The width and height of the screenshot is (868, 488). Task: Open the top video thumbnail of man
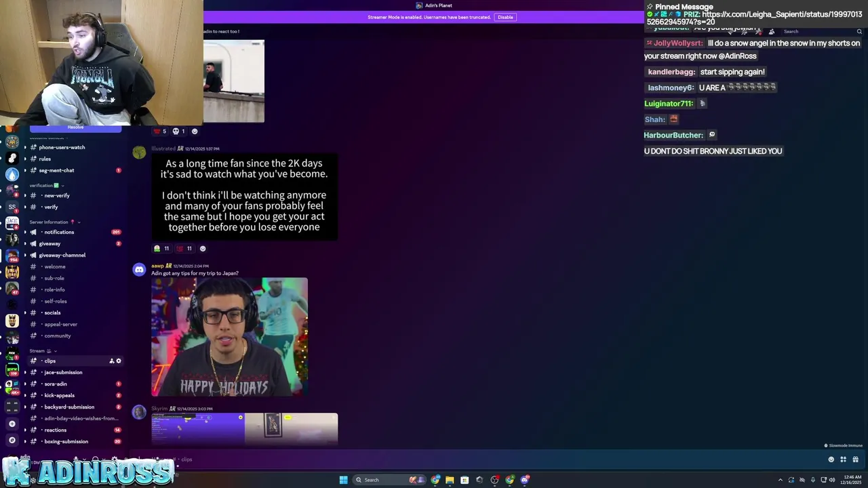pyautogui.click(x=233, y=81)
